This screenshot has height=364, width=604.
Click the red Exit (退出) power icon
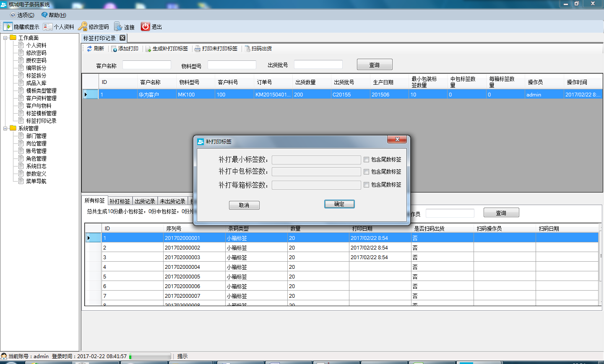click(146, 26)
